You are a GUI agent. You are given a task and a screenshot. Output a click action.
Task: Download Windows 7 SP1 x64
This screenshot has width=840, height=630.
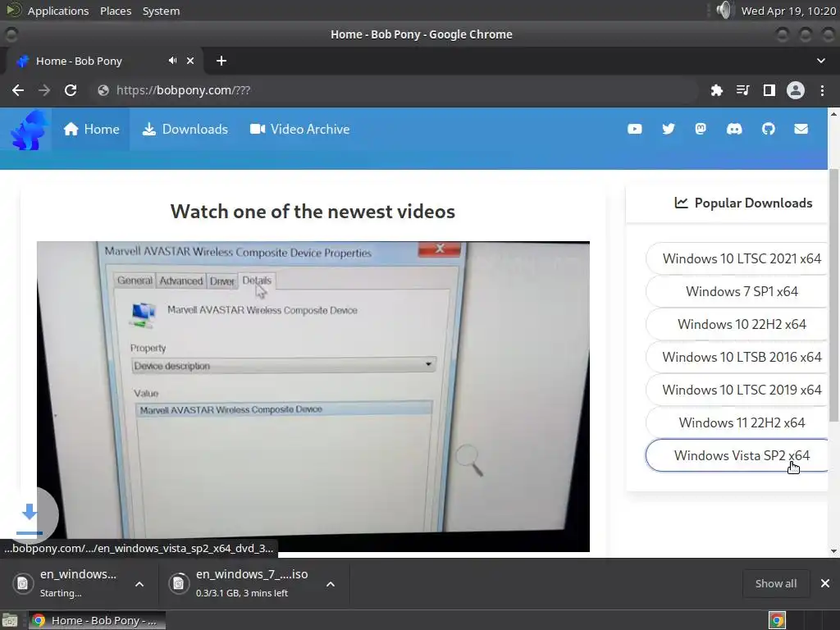pyautogui.click(x=737, y=291)
